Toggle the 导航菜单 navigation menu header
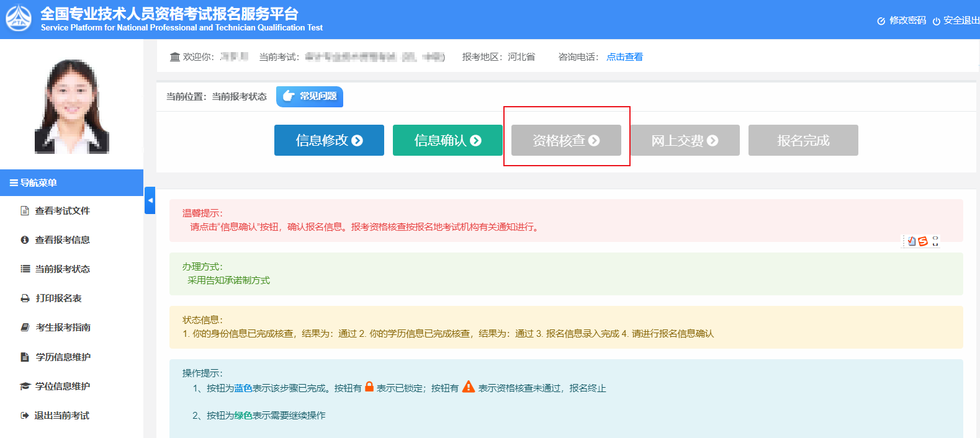Screen dimensions: 980x438 point(71,183)
